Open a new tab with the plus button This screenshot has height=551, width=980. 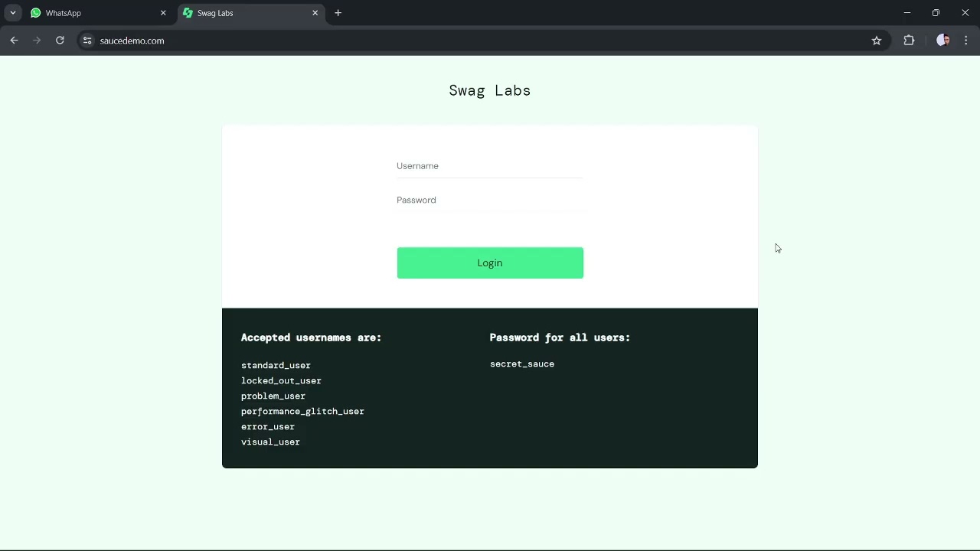coord(338,13)
